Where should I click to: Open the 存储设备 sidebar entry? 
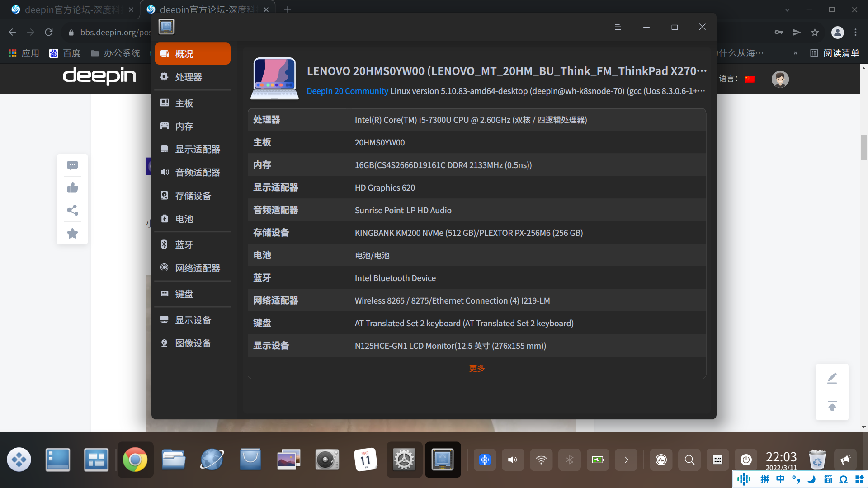tap(193, 196)
